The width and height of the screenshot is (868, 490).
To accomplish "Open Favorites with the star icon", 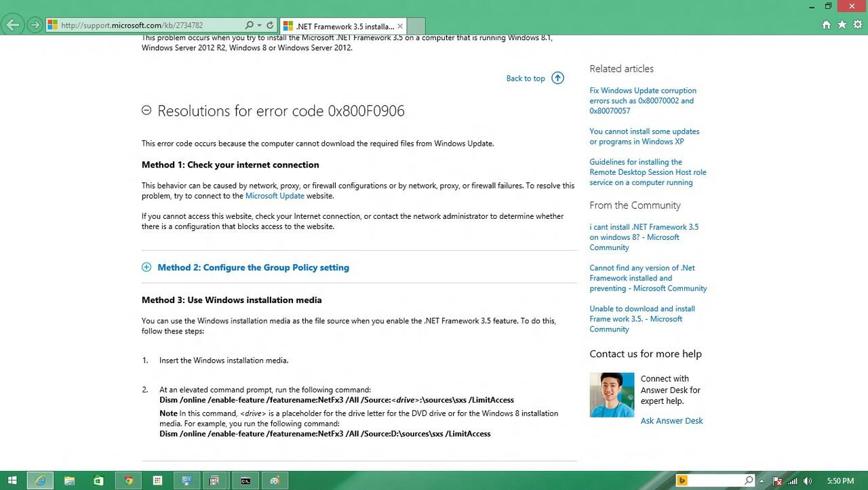I will point(842,24).
